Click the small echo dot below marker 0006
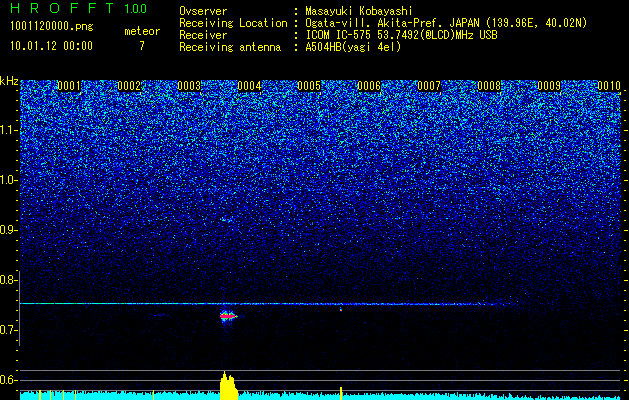 point(341,309)
